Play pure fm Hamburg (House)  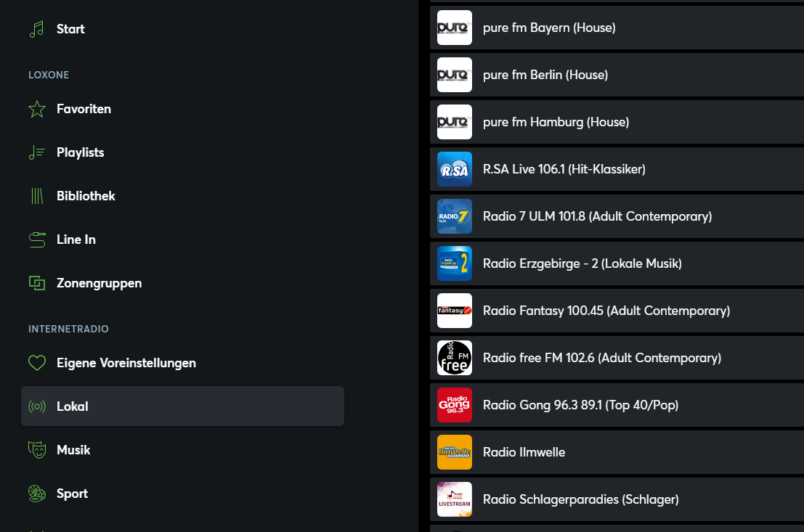(617, 122)
